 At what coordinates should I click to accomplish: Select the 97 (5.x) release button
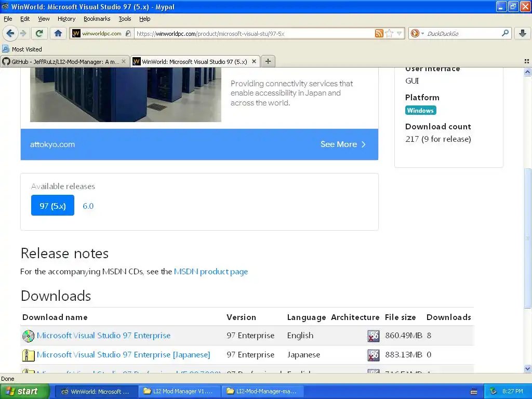pyautogui.click(x=52, y=205)
